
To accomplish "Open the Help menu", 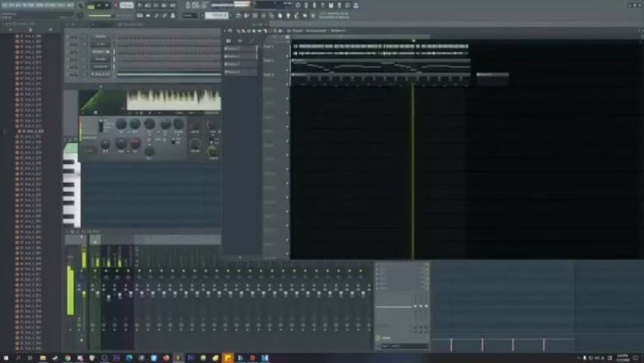I will click(x=70, y=5).
